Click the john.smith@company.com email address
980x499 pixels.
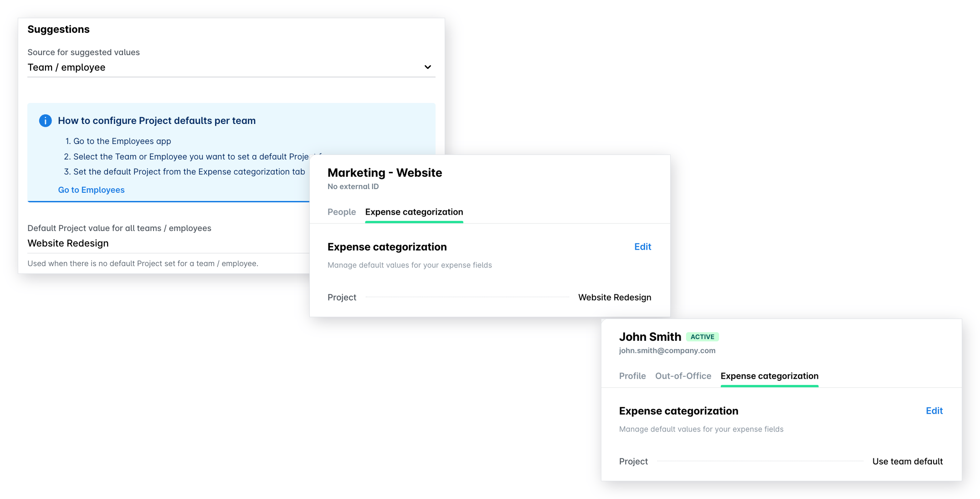[667, 350]
